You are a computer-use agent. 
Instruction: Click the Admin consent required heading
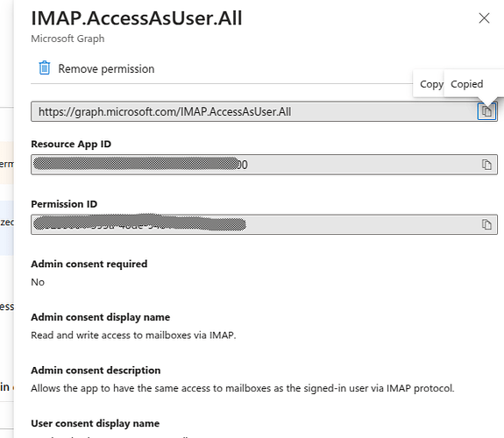(x=89, y=265)
